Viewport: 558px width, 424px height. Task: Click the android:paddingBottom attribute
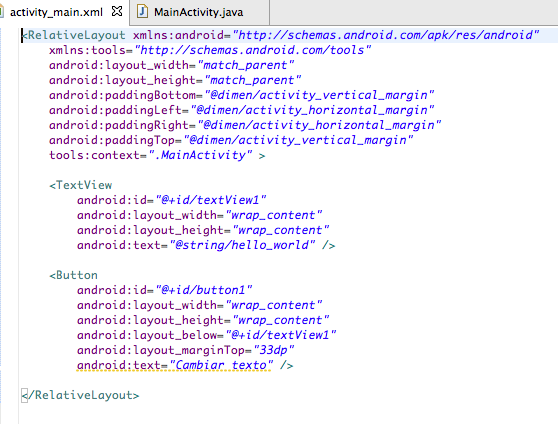point(122,95)
